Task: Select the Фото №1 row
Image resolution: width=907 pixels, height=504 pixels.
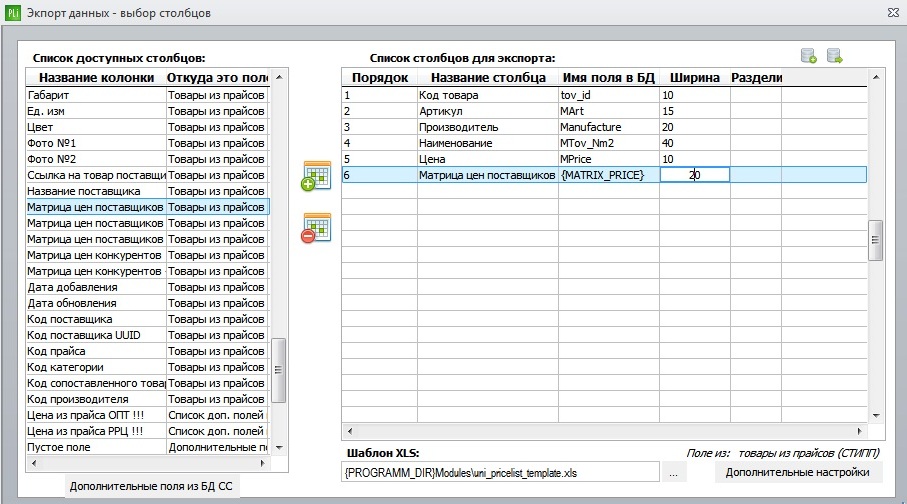Action: click(148, 143)
